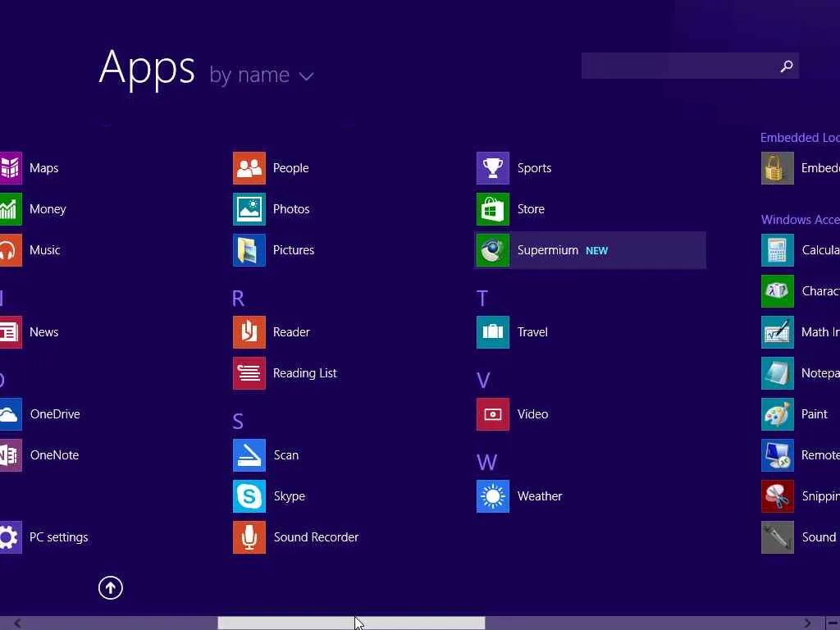
Task: Select the W letter group header
Action: [487, 463]
